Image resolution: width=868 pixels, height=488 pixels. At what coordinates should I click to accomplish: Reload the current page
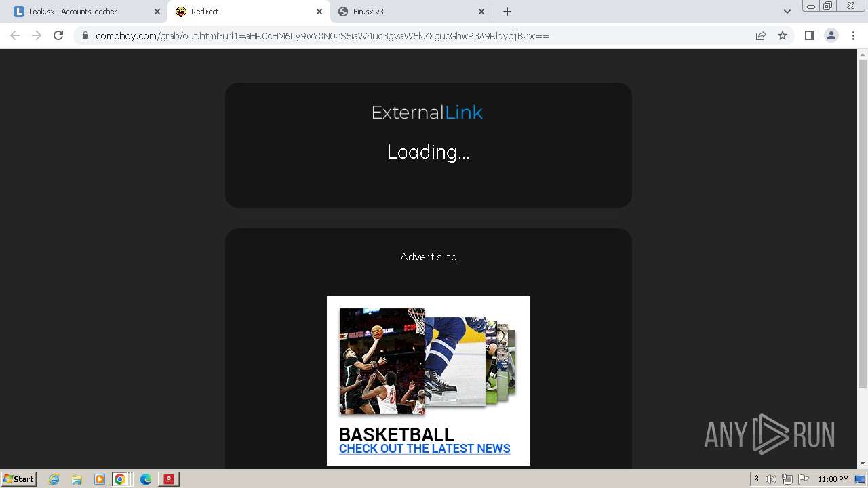[58, 35]
